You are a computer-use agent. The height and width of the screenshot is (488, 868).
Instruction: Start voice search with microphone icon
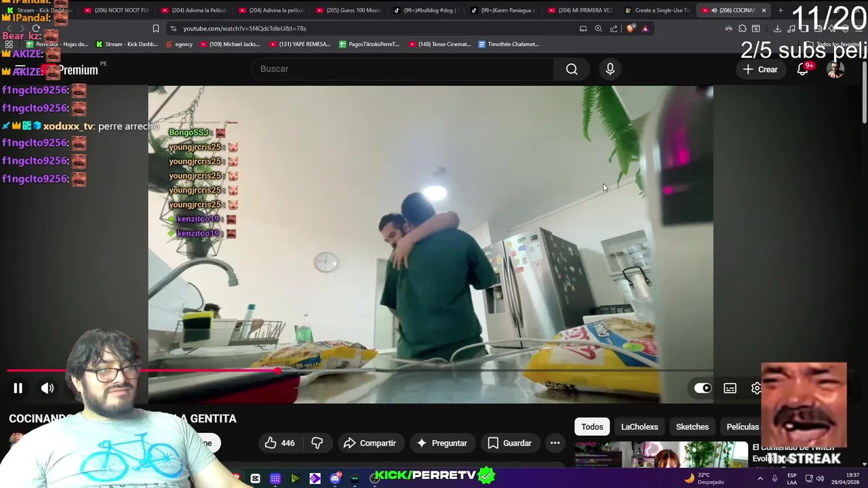[610, 69]
